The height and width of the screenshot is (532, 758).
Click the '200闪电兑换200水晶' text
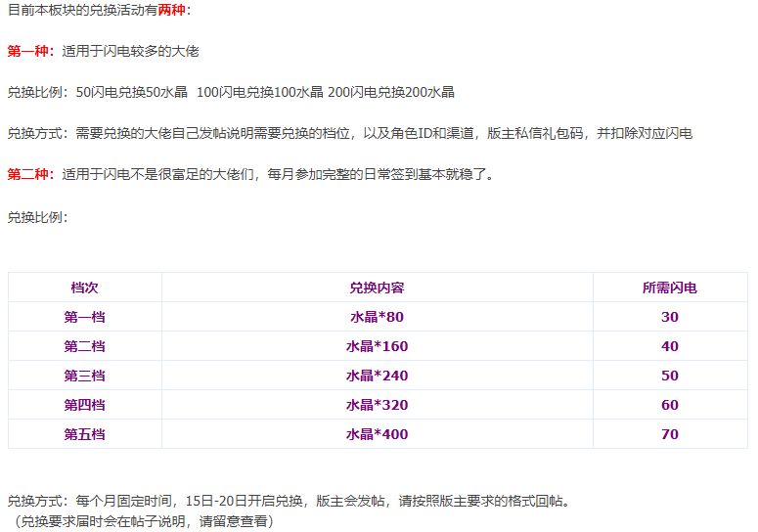click(391, 92)
